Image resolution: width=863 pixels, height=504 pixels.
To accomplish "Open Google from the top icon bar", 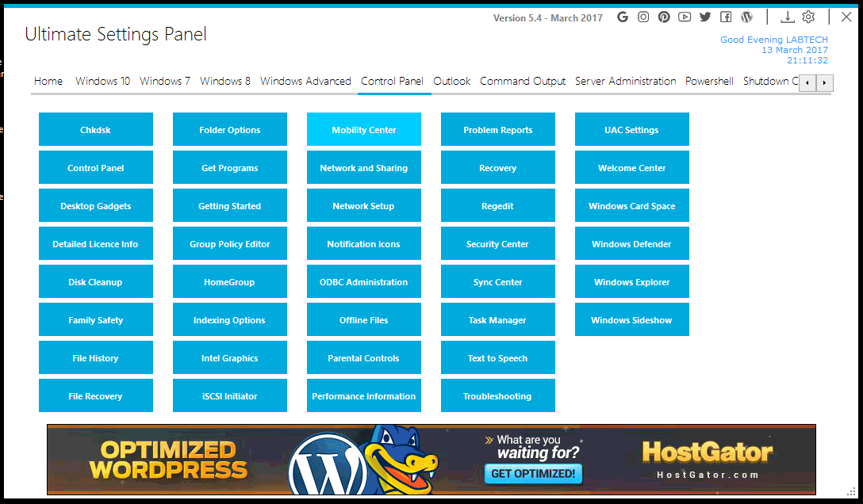I will (623, 16).
